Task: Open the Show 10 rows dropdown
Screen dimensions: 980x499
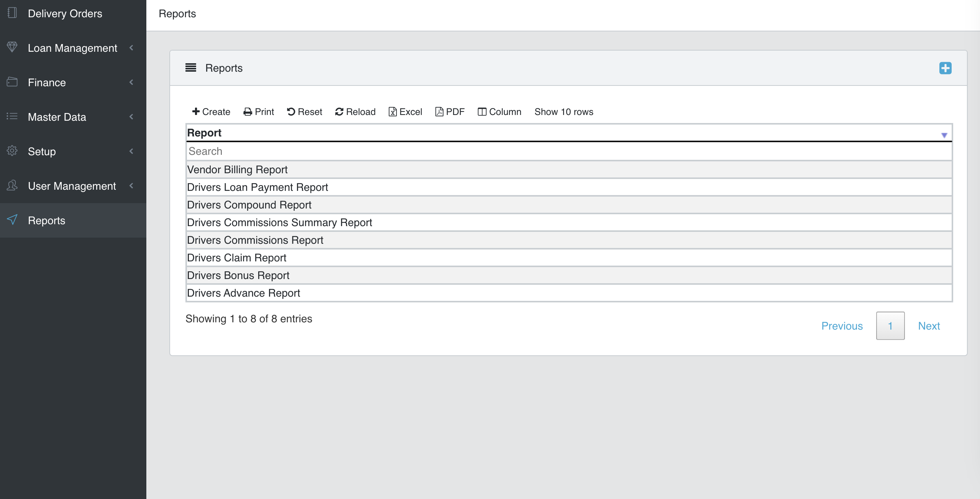Action: [x=564, y=112]
